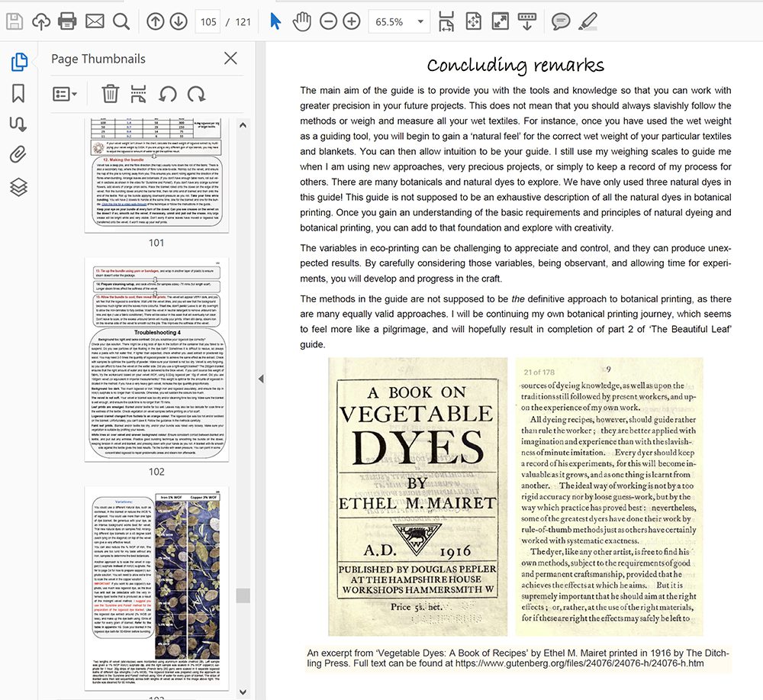
Task: Click the thumbnail panel scrollbar handle
Action: (x=243, y=596)
